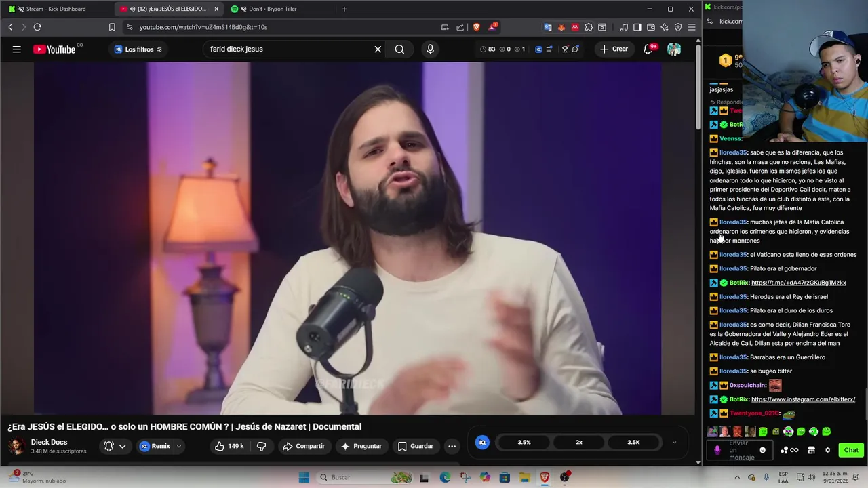Open Brave Leo AI sparkle icon

tap(665, 27)
